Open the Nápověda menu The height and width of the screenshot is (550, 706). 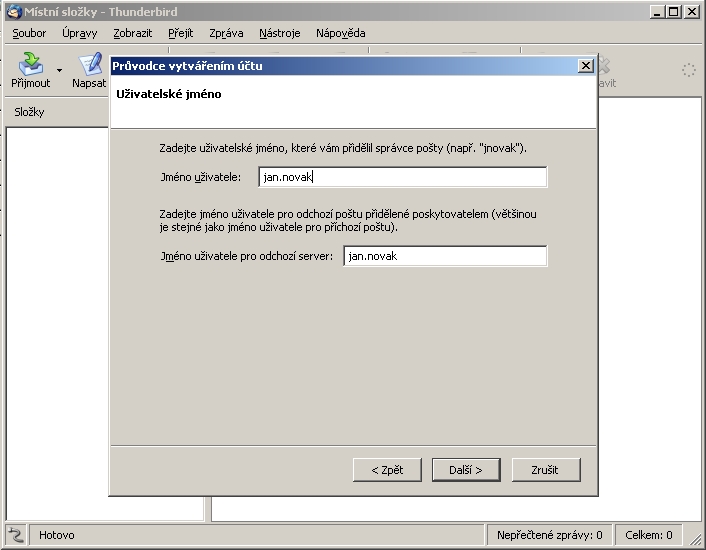(x=340, y=33)
